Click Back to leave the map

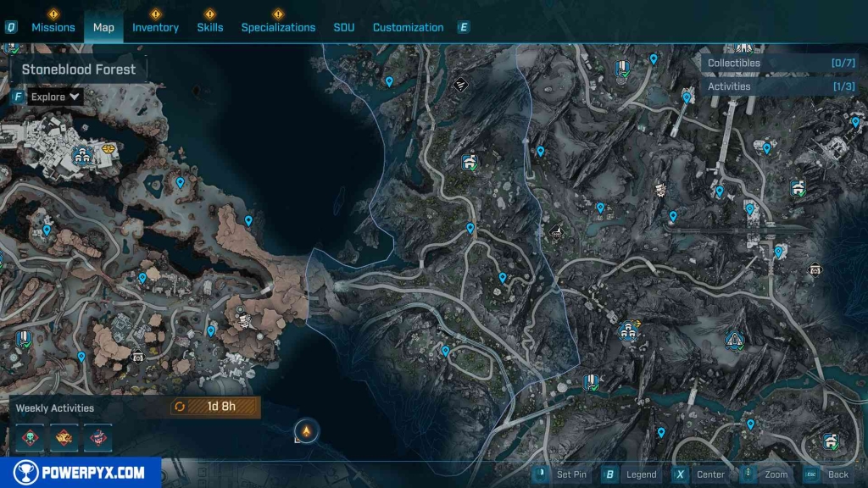pyautogui.click(x=838, y=474)
